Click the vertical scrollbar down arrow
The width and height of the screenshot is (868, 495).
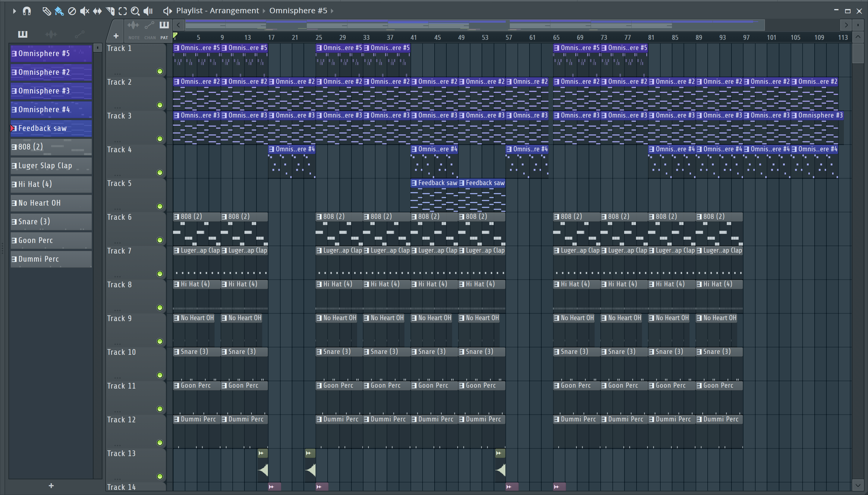tap(858, 485)
